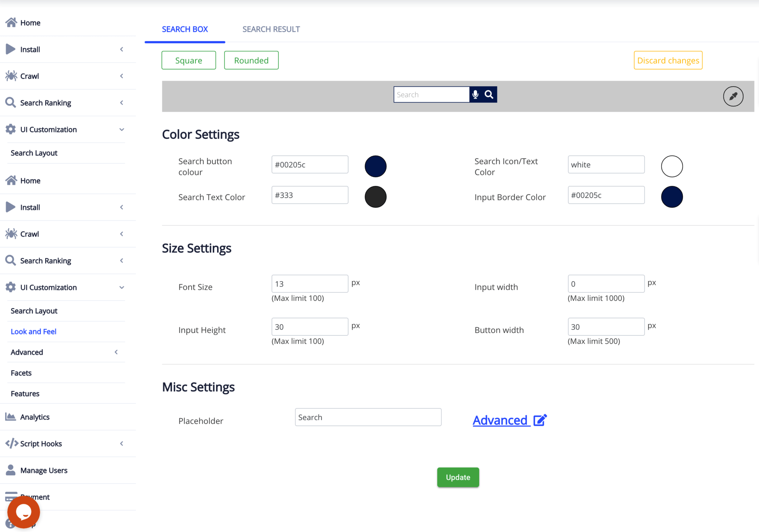Expand the Advanced sidebar entry
Screen dimensions: 759x532
116,352
